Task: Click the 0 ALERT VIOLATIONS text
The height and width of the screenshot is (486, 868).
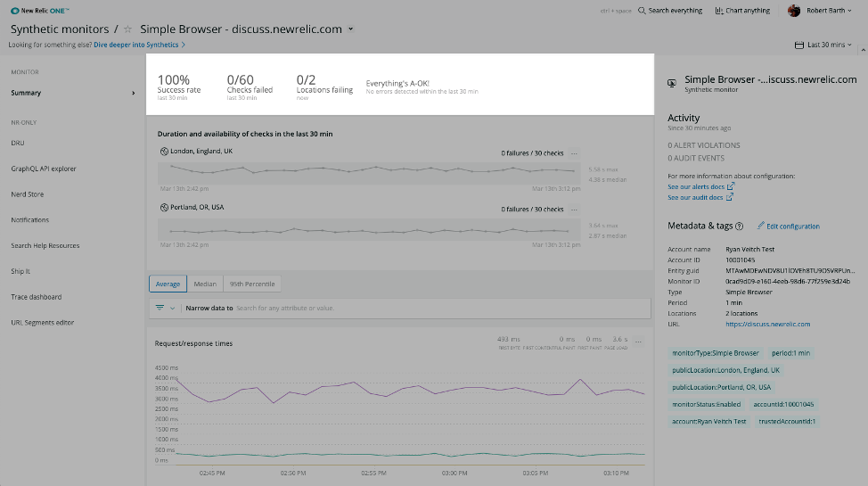Action: (704, 145)
